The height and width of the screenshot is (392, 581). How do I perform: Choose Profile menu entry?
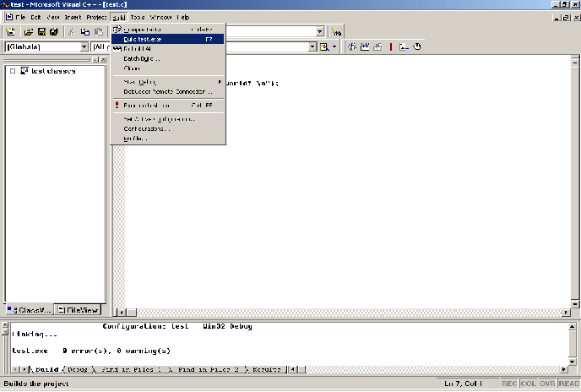[168, 139]
